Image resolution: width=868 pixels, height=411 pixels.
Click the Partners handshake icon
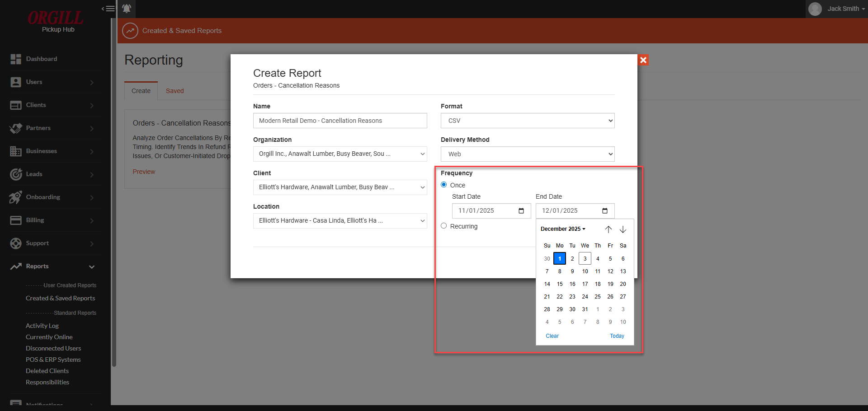click(x=16, y=128)
